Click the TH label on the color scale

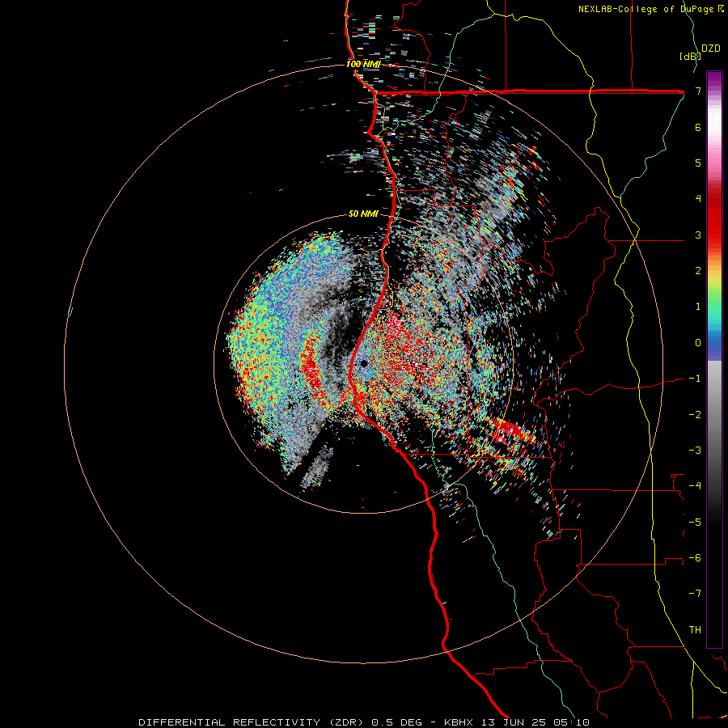tap(695, 629)
